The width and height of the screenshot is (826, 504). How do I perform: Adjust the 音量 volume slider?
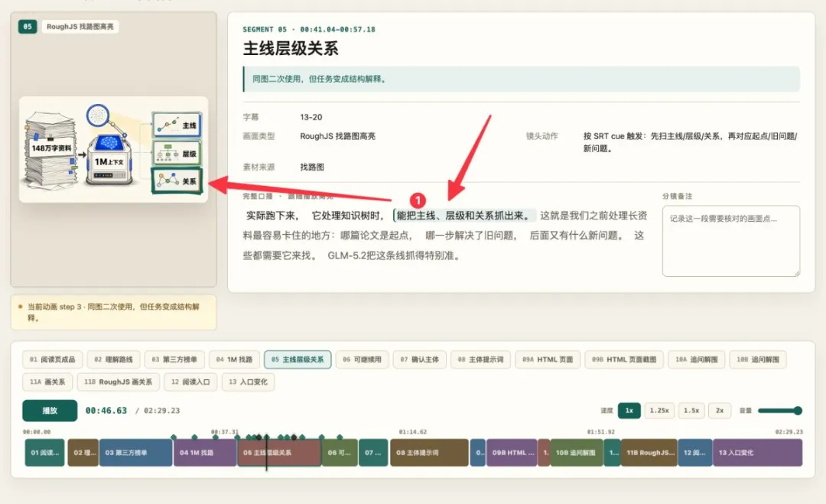779,410
